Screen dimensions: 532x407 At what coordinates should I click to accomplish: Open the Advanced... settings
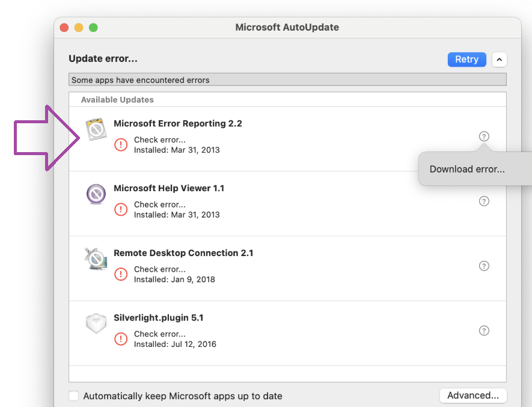pyautogui.click(x=473, y=396)
